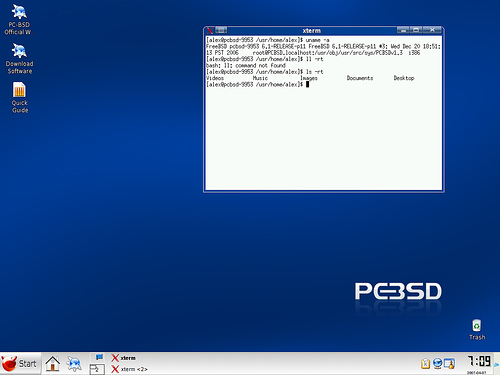500x375 pixels.
Task: Click the panel hide arrow beside the clock
Action: [497, 364]
